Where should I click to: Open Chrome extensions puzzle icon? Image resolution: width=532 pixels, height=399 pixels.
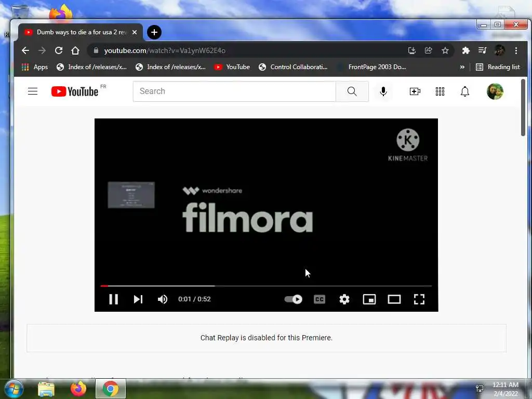point(465,50)
